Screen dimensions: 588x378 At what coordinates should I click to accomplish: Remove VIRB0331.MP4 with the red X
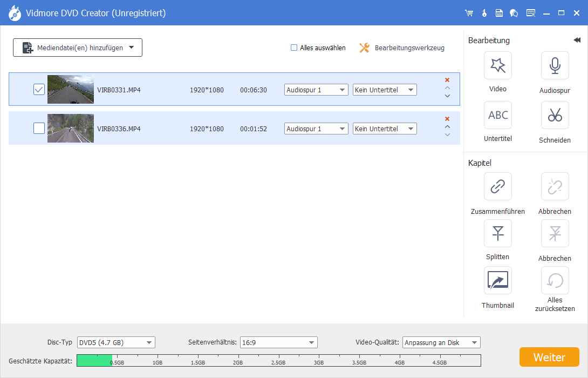pos(447,80)
